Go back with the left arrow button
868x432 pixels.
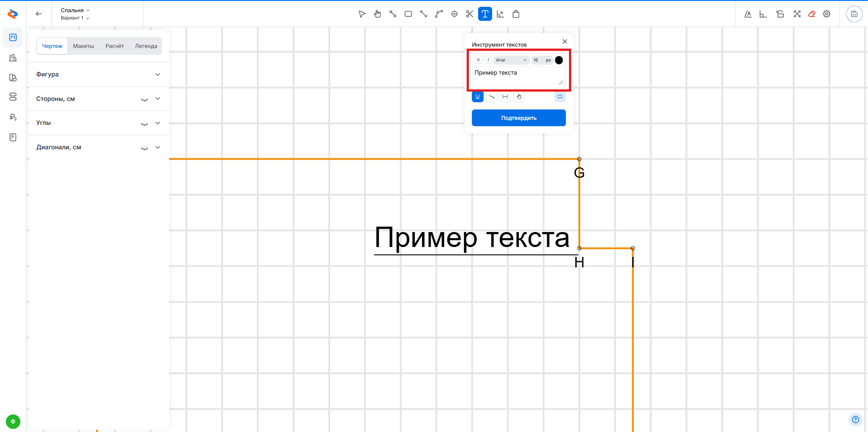pos(39,14)
